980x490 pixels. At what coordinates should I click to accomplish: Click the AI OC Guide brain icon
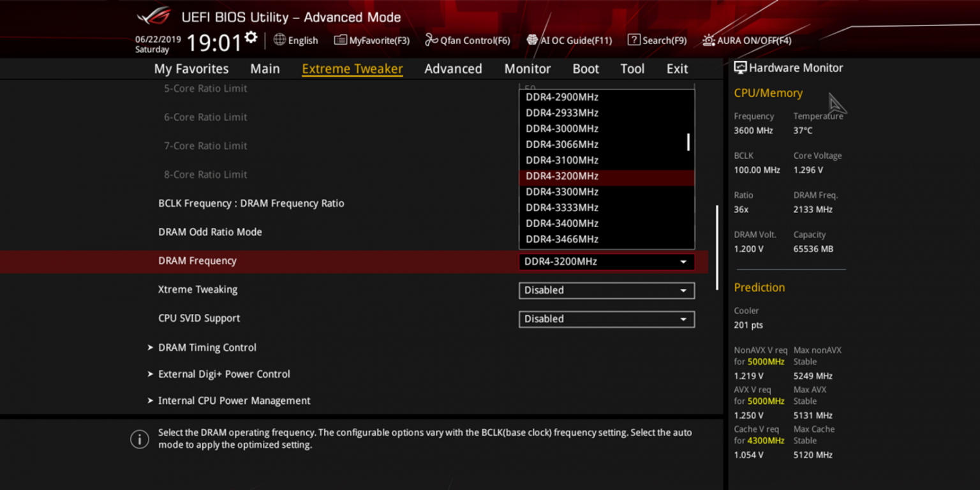(532, 40)
